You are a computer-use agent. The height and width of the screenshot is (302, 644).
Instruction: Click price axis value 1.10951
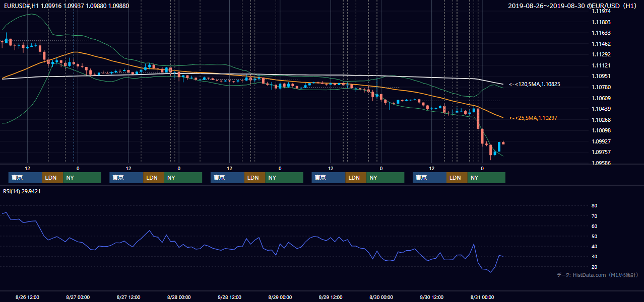coord(601,77)
